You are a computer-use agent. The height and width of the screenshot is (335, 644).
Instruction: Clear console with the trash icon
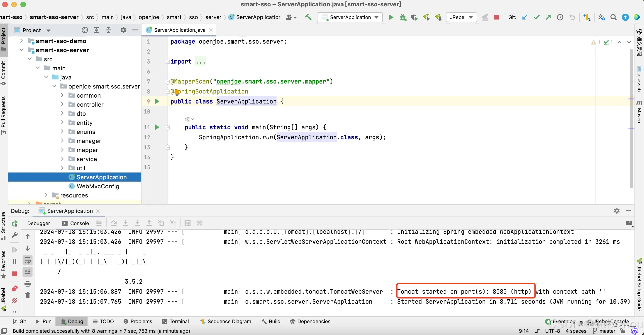pyautogui.click(x=28, y=296)
